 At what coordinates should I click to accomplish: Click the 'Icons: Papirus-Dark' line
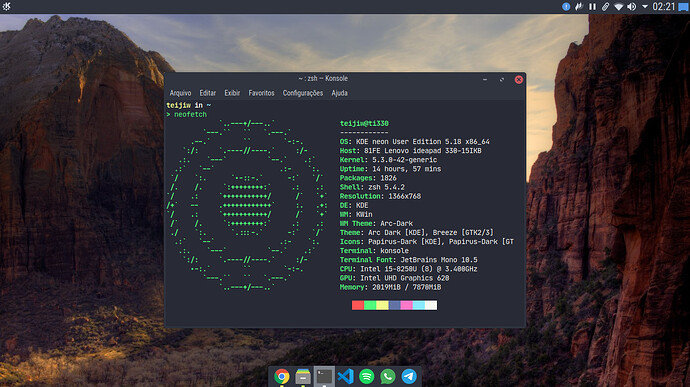coord(426,242)
